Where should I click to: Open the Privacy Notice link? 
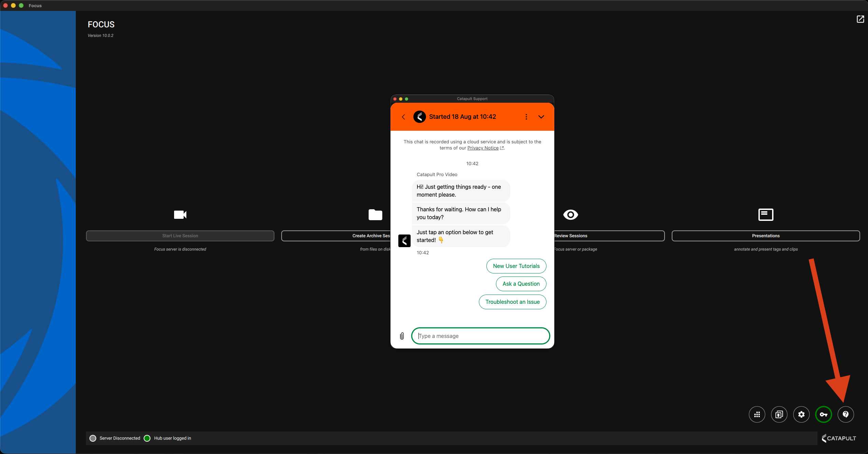pyautogui.click(x=483, y=148)
